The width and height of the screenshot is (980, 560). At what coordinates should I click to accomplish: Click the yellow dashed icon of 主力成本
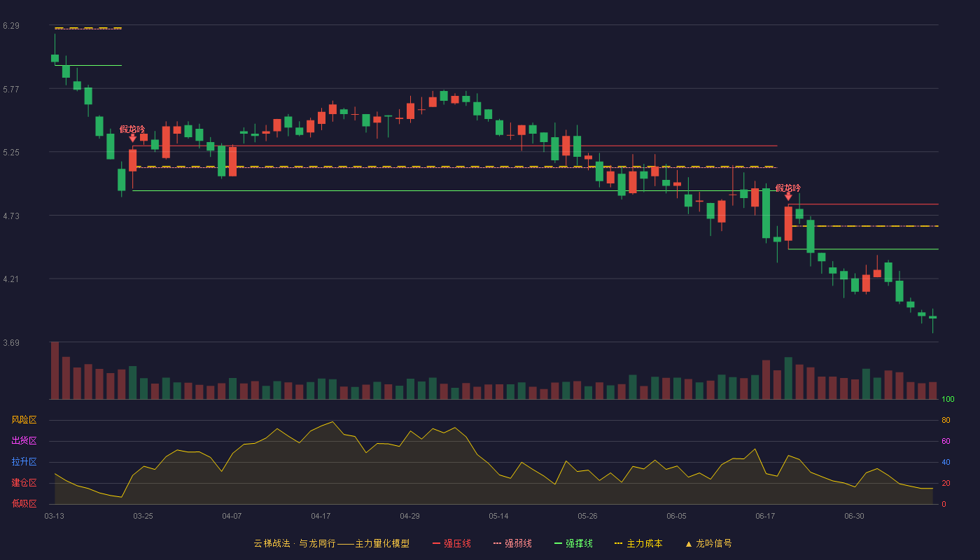[x=619, y=543]
